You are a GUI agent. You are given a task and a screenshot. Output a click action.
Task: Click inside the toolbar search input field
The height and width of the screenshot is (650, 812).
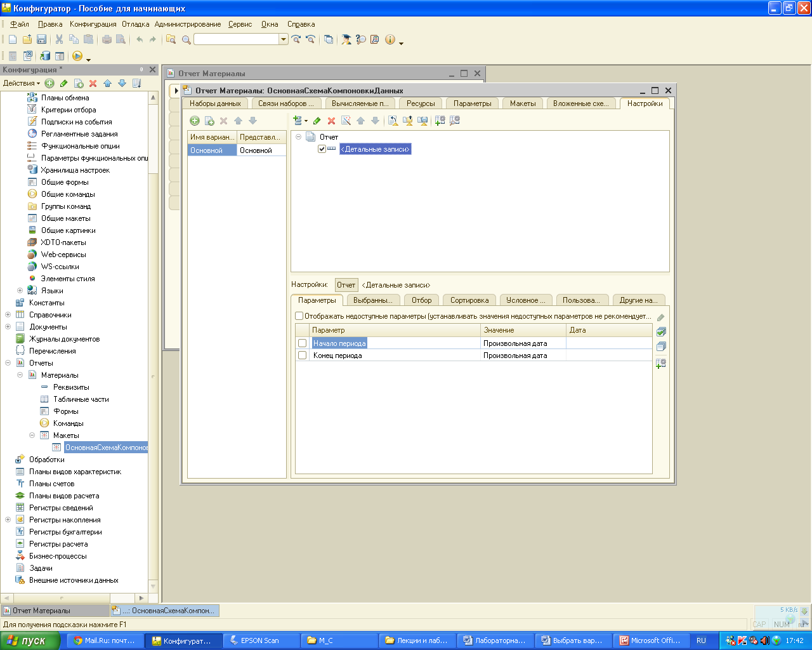[236, 39]
